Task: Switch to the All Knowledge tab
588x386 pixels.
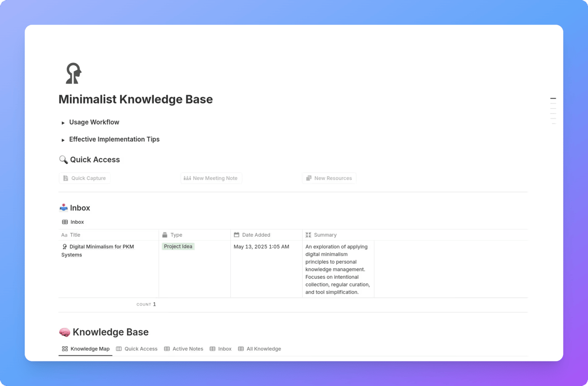Action: coord(260,349)
